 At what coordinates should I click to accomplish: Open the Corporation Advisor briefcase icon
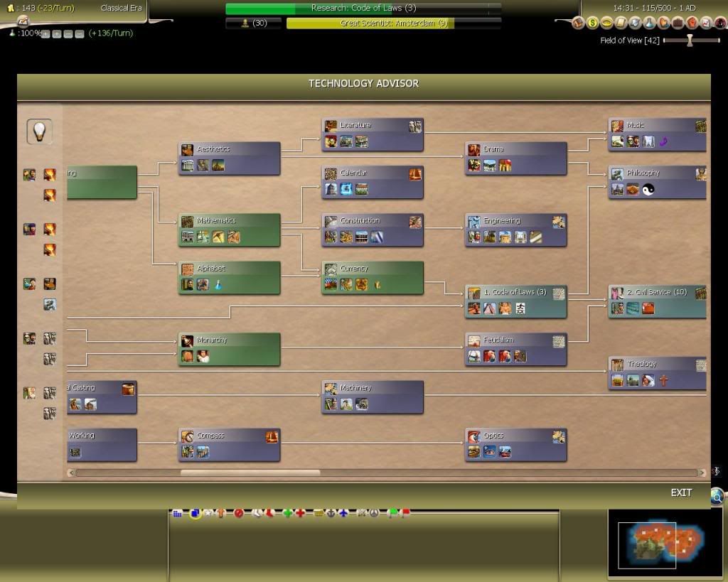tap(678, 23)
